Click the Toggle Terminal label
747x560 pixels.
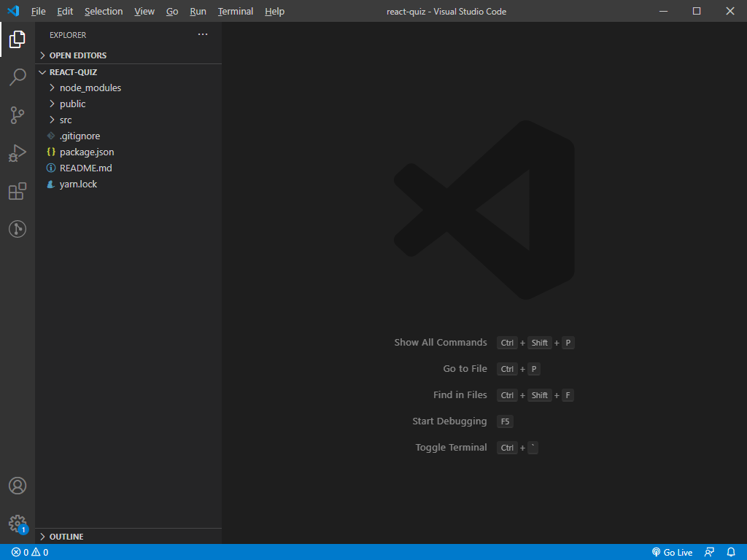coord(451,447)
